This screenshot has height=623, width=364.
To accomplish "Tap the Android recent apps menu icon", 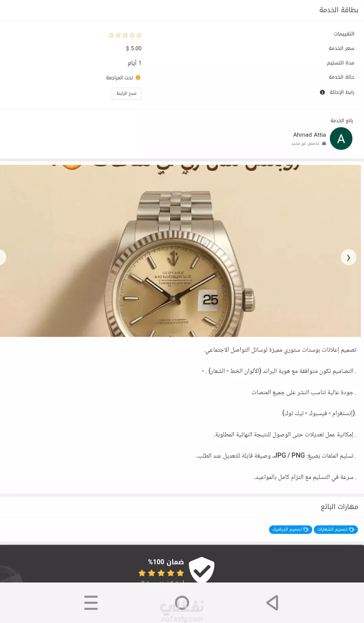I will point(91,603).
